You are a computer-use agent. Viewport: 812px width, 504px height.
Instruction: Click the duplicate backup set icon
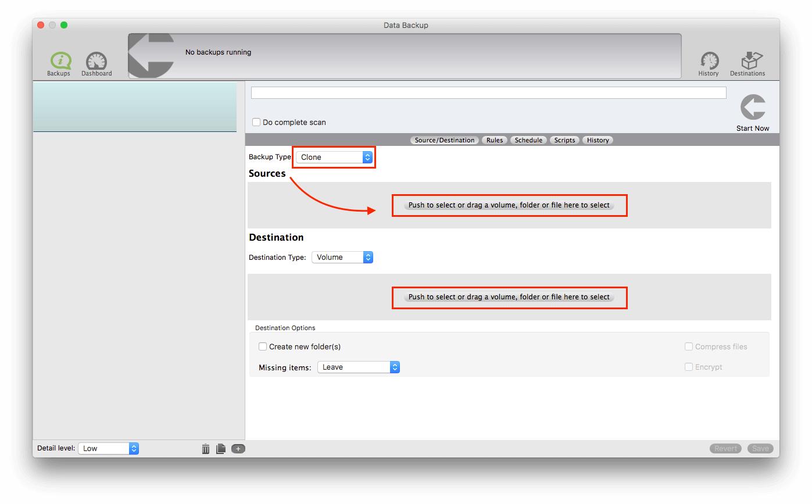pyautogui.click(x=221, y=449)
